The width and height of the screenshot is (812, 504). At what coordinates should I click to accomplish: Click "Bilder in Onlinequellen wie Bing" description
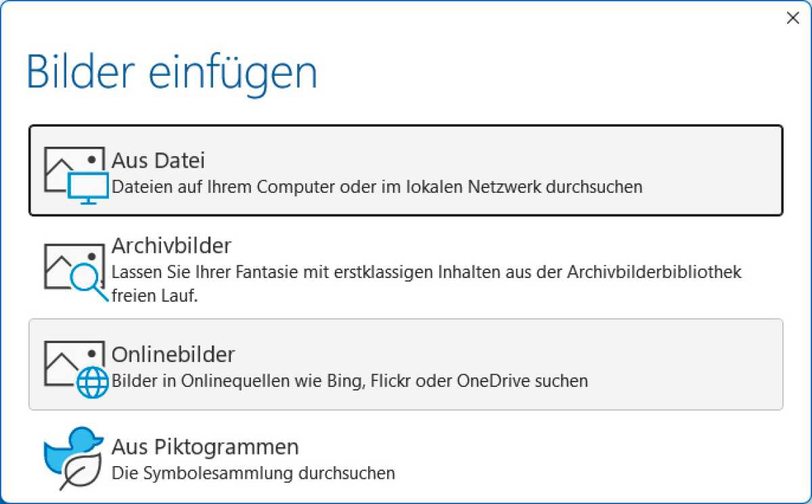[x=349, y=381]
